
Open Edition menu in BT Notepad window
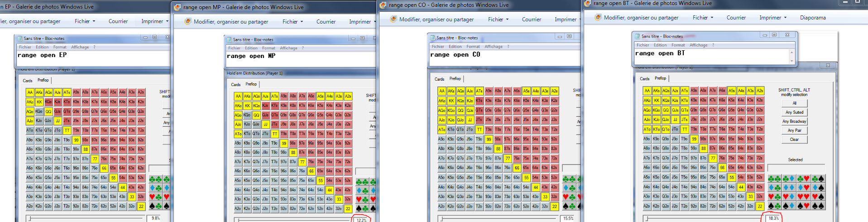(x=660, y=45)
